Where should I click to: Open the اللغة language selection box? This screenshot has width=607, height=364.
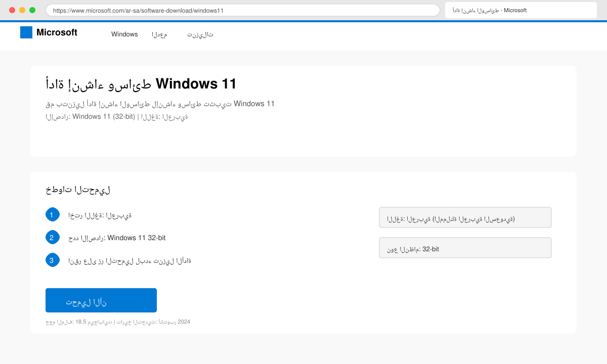(465, 217)
